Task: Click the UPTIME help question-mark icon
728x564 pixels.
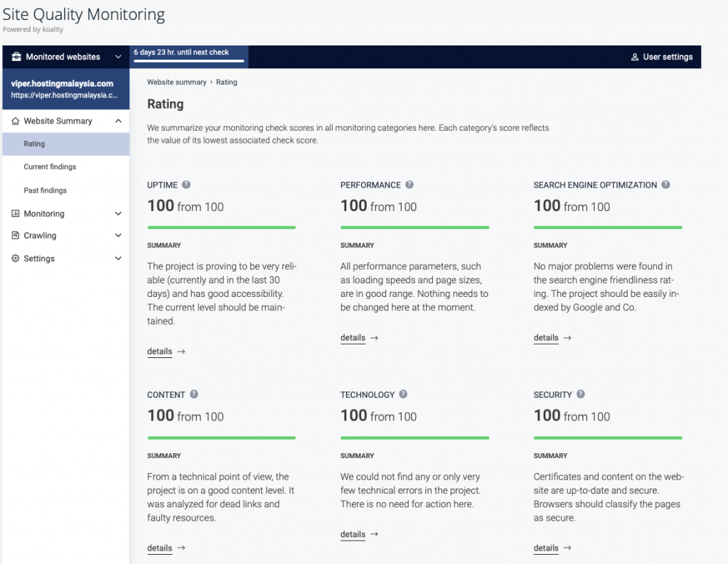Action: (x=186, y=185)
